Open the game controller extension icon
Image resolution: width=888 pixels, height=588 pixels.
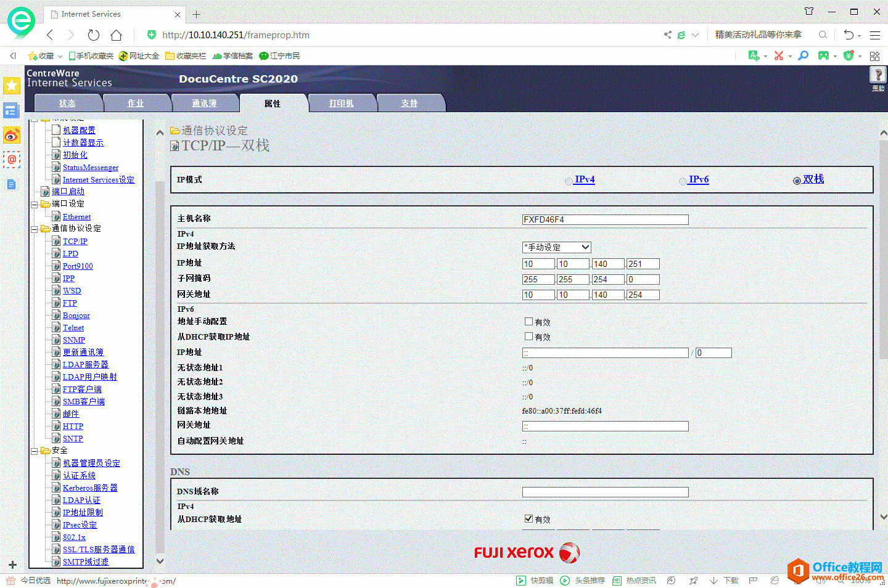click(823, 55)
